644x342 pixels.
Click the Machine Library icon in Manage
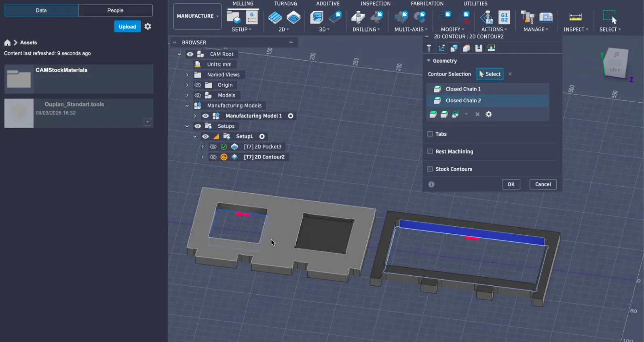click(546, 17)
